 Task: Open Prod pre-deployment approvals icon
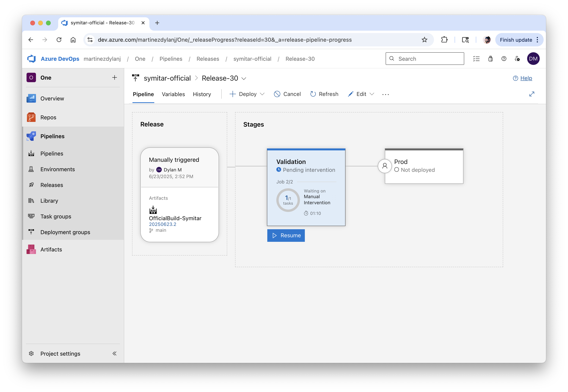[x=385, y=166]
